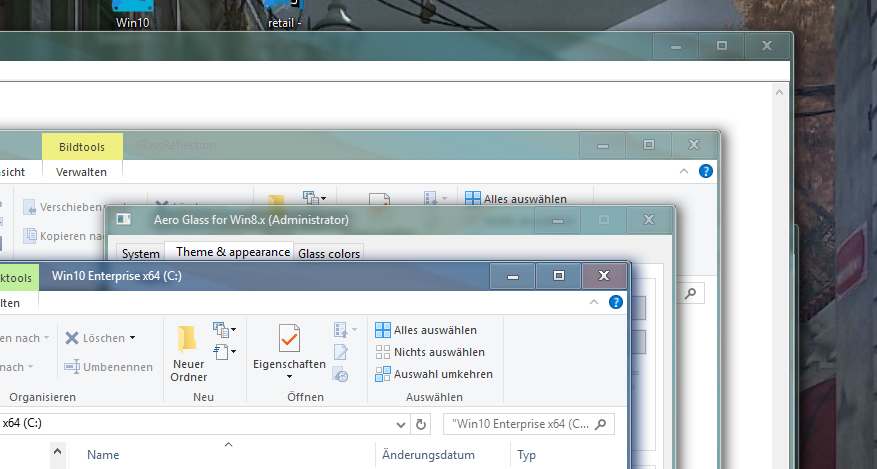Click the Neuer Ordner folder icon
Screen dimensions: 877x469
click(x=187, y=338)
